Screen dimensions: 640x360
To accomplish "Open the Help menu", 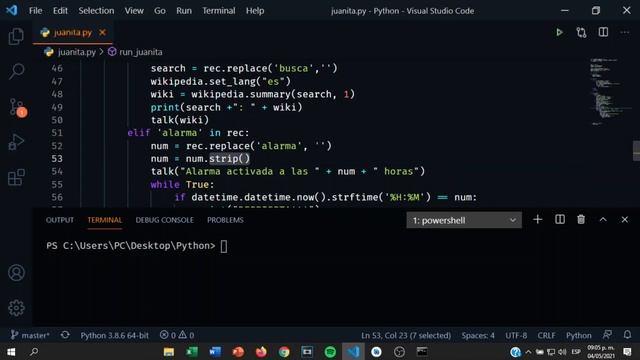I will click(x=255, y=11).
